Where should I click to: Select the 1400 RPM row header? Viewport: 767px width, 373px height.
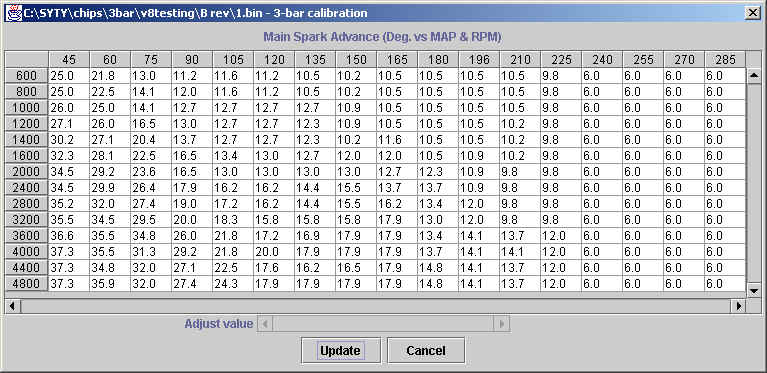coord(26,140)
